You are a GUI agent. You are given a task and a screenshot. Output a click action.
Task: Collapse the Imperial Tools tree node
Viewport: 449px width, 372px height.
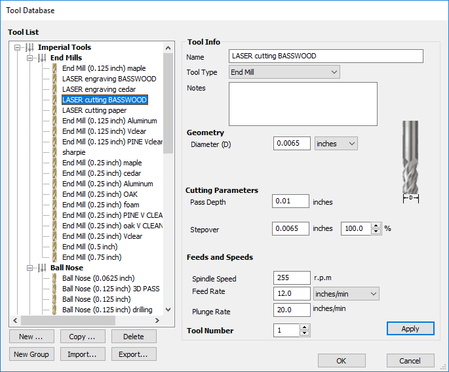point(17,47)
